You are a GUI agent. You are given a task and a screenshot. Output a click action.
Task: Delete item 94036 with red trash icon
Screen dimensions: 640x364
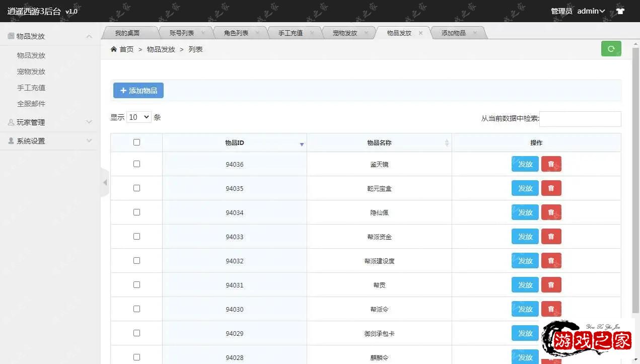(551, 164)
